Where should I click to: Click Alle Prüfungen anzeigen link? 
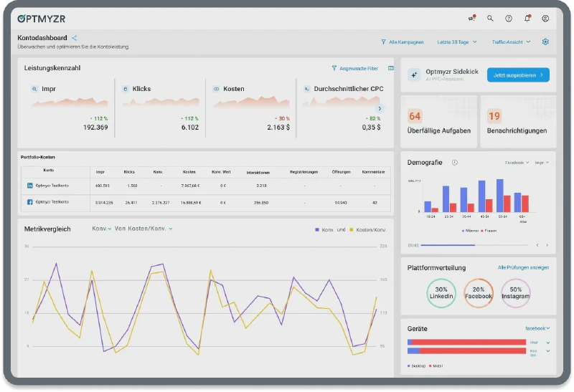(523, 268)
